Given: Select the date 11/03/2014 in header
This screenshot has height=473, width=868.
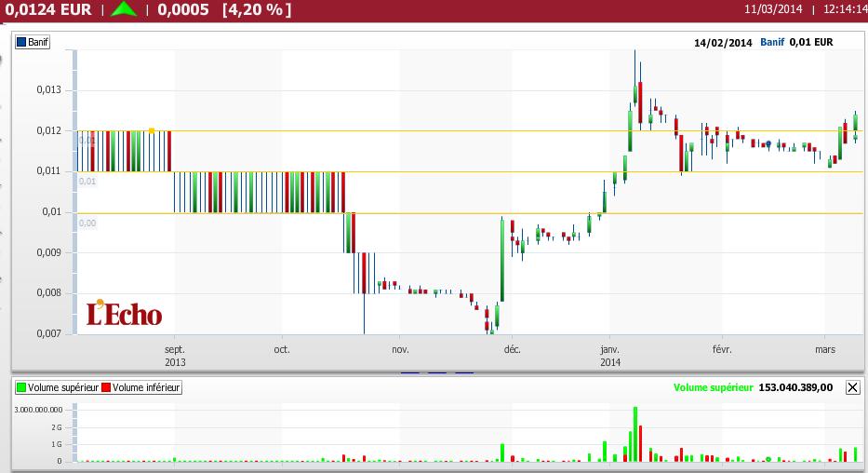Looking at the screenshot, I should tap(773, 9).
